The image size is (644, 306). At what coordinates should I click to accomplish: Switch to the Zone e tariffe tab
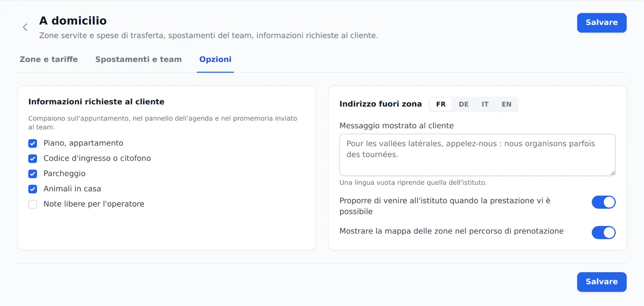[x=49, y=60]
